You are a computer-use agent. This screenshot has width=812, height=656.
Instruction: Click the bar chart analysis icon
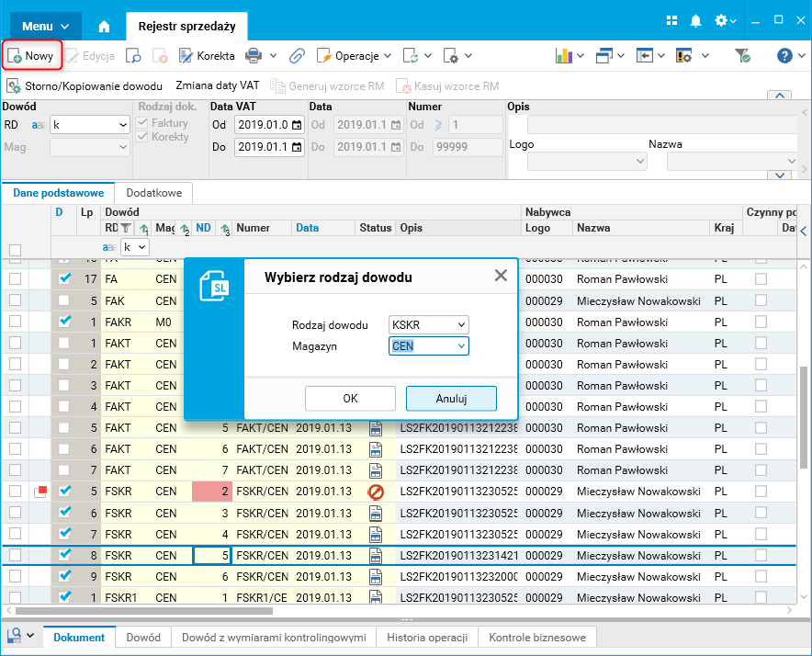(564, 55)
